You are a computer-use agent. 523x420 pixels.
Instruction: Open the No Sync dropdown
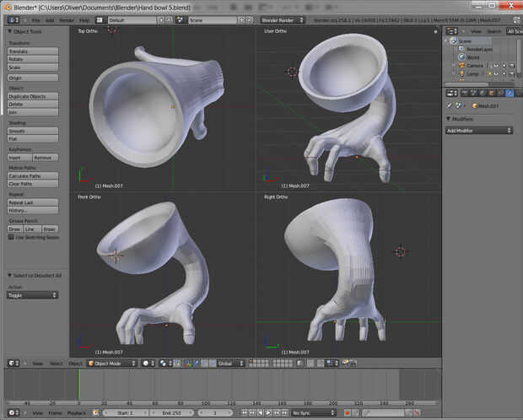pos(313,412)
